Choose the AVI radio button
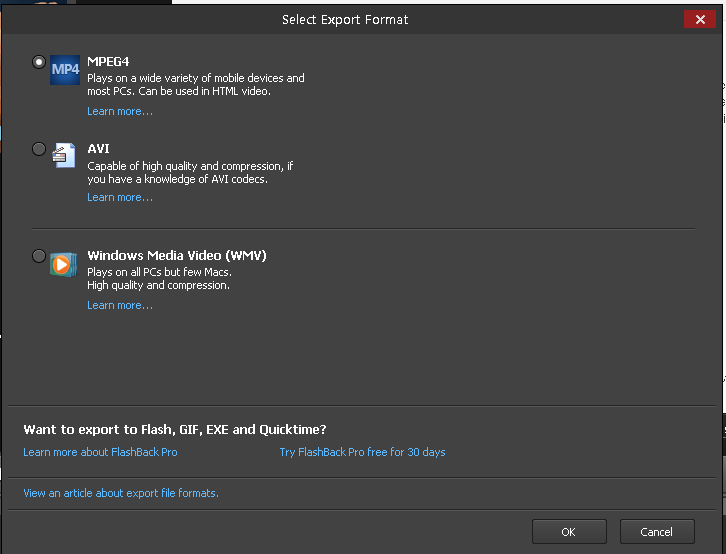Screen dimensions: 726x554 [39, 149]
